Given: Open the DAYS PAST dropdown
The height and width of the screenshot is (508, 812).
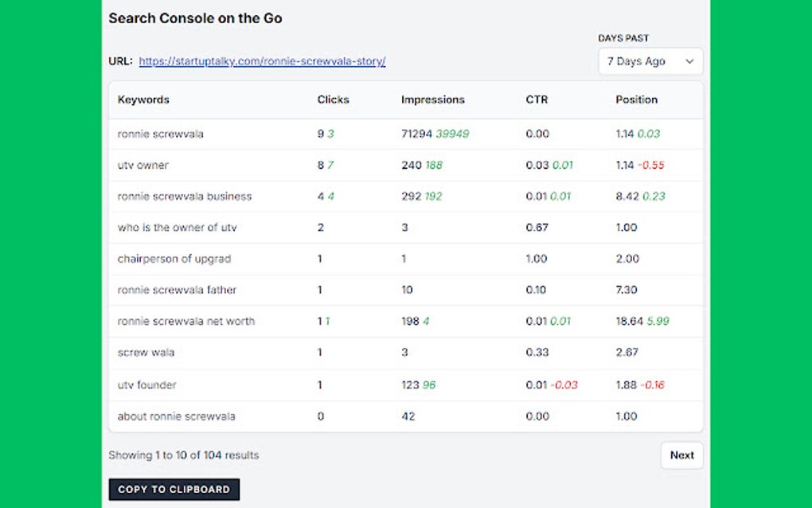Looking at the screenshot, I should pyautogui.click(x=650, y=61).
